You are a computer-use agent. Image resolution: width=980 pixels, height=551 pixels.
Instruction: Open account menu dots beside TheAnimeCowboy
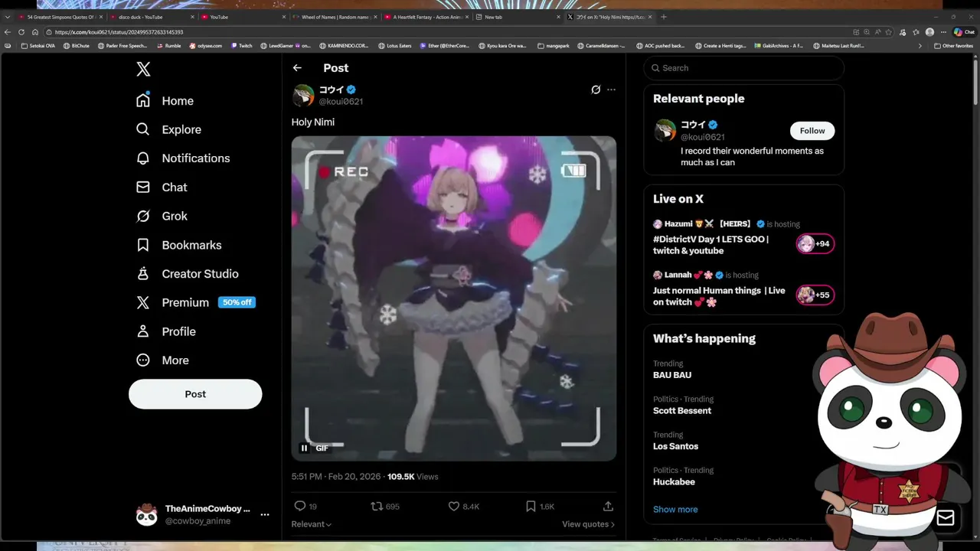point(265,515)
